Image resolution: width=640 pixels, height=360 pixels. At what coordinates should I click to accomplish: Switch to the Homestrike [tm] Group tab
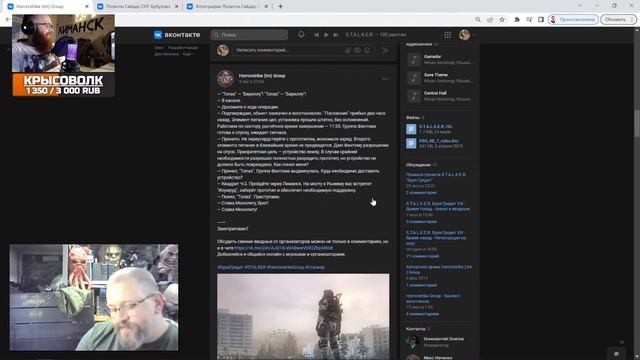(48, 7)
